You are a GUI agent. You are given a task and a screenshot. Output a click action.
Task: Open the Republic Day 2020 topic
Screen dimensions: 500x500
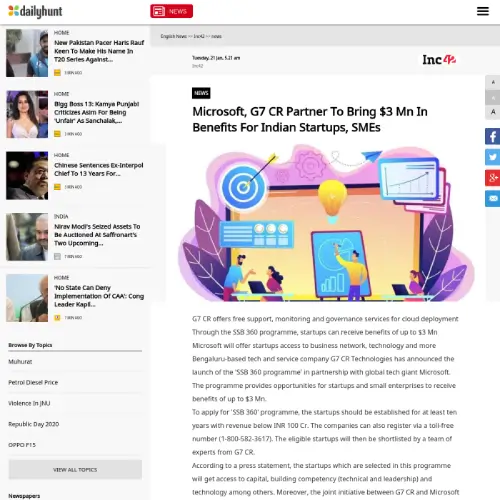[34, 424]
